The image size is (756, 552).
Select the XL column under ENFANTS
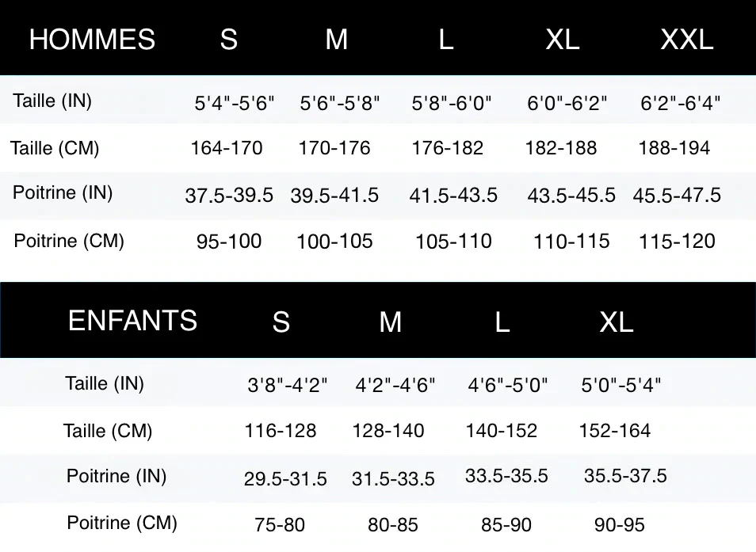(x=617, y=322)
